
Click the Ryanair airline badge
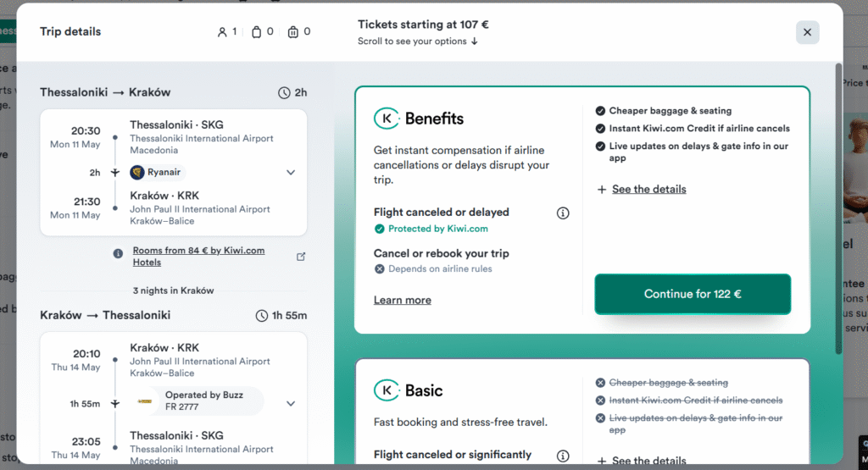(x=157, y=172)
